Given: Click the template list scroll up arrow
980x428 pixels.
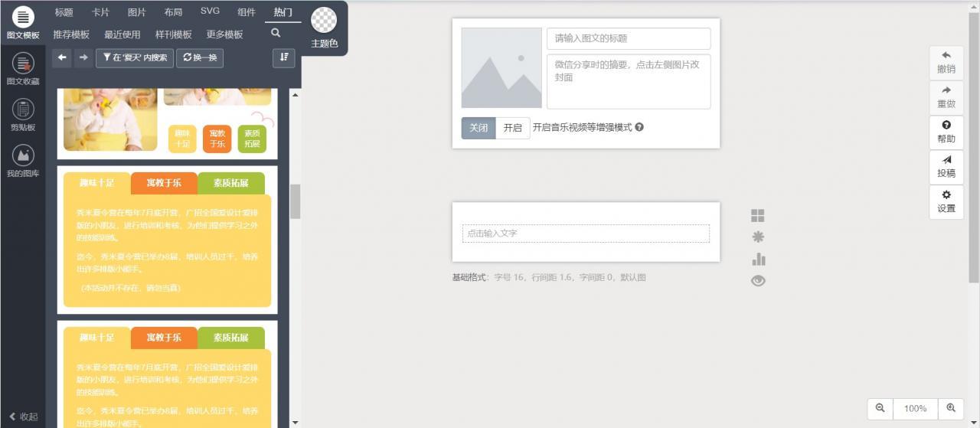Looking at the screenshot, I should pos(295,94).
